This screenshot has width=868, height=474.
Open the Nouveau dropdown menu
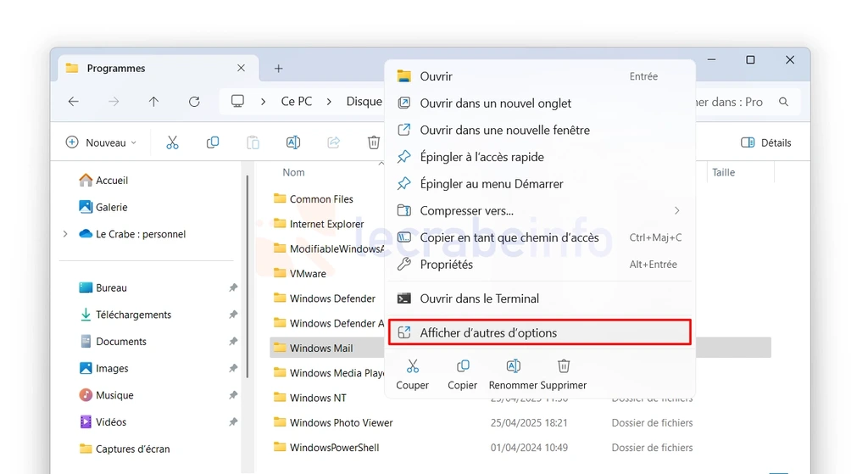point(101,142)
